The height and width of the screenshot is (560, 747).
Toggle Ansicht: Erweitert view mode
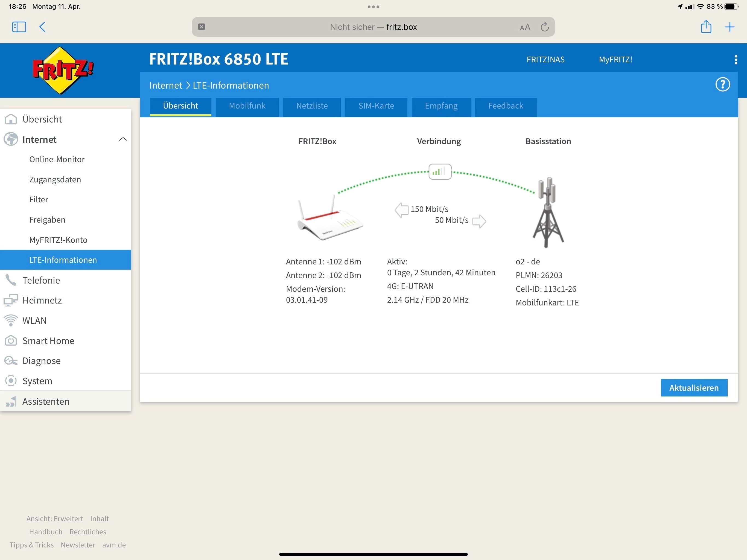[x=55, y=518]
